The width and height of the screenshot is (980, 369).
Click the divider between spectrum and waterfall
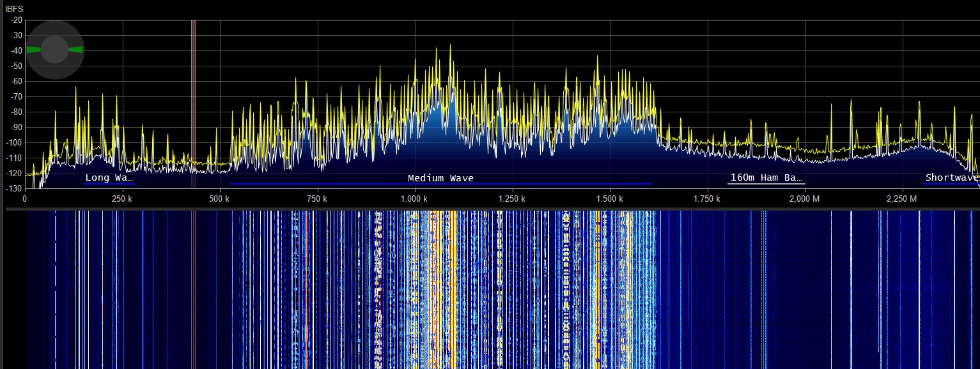click(490, 208)
